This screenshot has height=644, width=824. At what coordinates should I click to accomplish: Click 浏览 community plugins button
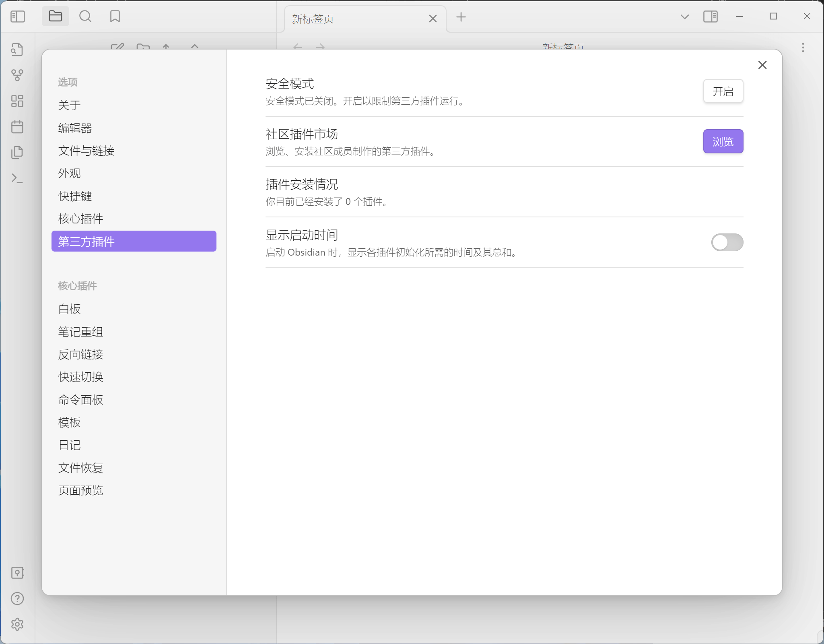coord(723,141)
